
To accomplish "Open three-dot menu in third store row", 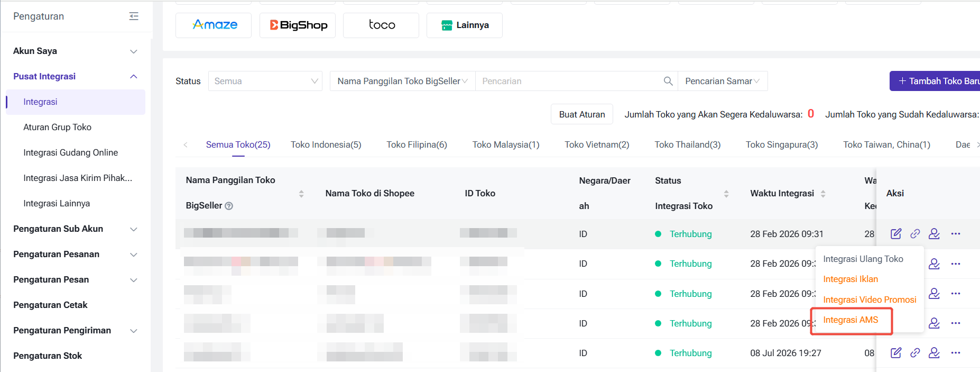I will 956,293.
